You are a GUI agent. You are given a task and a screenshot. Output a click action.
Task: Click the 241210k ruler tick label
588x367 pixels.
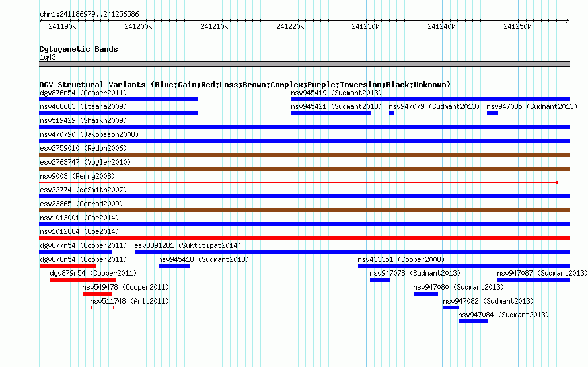pos(214,26)
